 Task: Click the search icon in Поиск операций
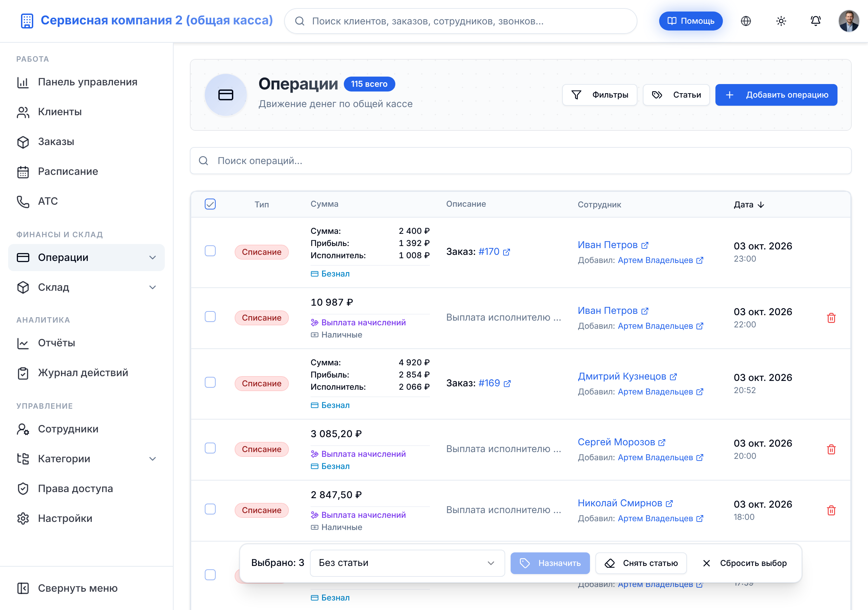point(203,161)
